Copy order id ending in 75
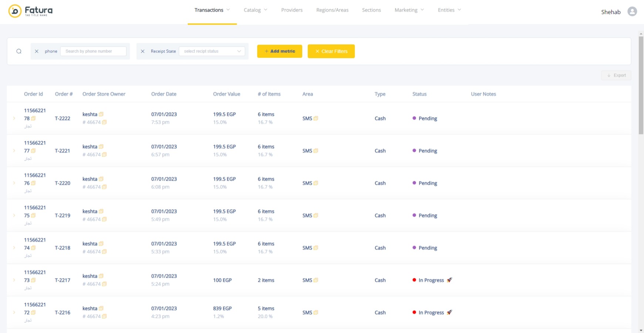This screenshot has width=644, height=333. pyautogui.click(x=33, y=215)
